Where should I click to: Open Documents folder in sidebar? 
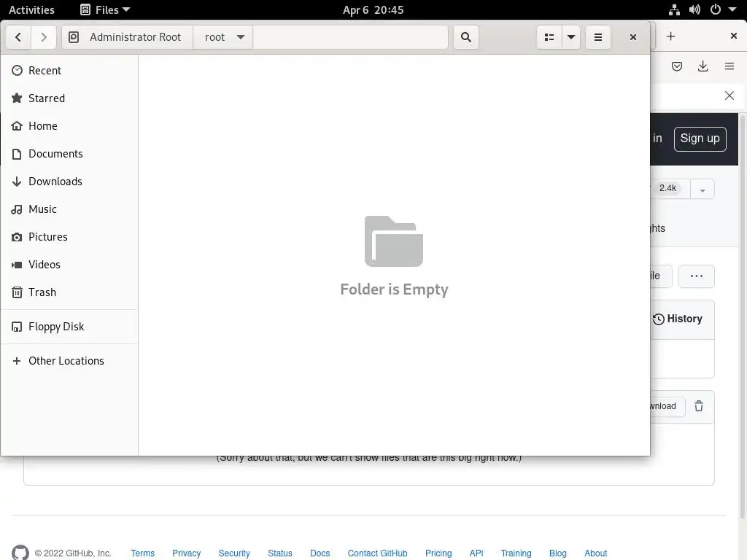coord(69,154)
